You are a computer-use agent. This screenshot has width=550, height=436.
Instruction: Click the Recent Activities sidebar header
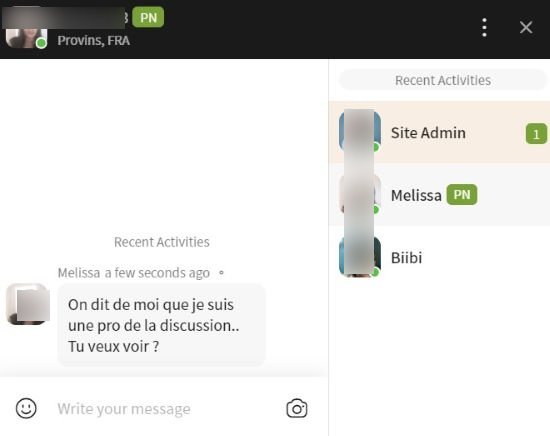442,80
